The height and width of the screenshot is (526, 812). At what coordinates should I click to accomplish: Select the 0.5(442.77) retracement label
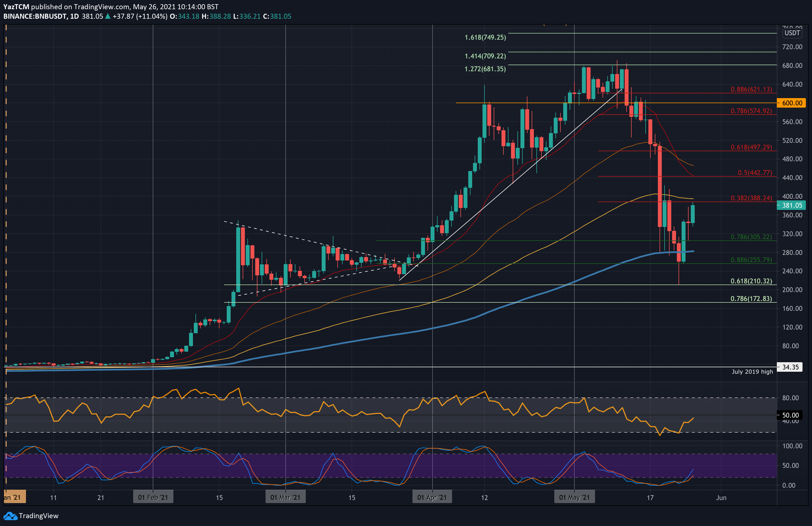tap(755, 172)
